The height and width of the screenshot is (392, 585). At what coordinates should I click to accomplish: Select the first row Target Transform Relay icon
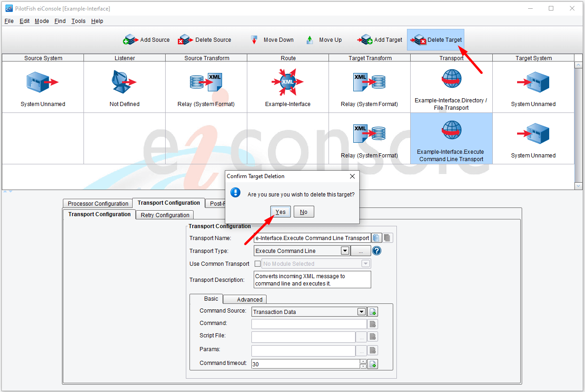(x=369, y=83)
